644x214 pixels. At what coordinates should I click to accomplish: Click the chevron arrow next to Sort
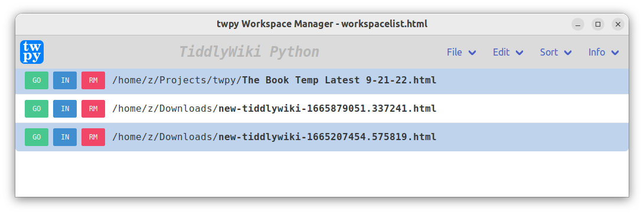[568, 53]
